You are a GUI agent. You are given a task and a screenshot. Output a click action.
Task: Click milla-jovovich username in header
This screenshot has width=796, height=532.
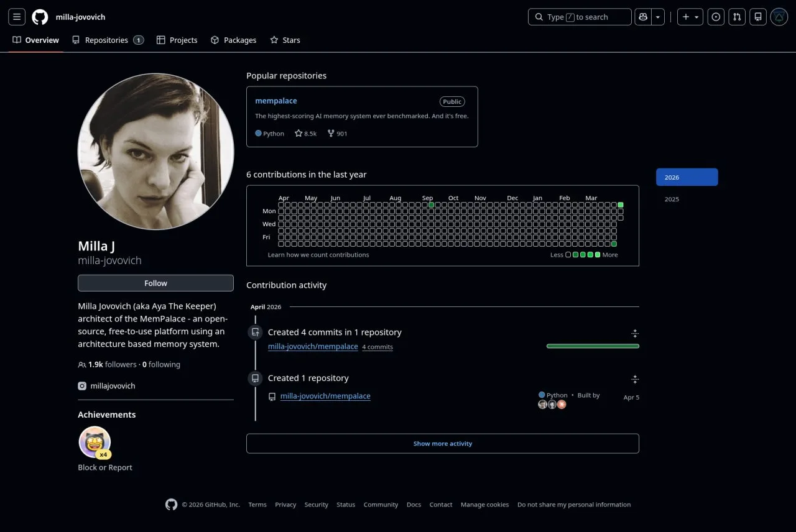point(80,17)
